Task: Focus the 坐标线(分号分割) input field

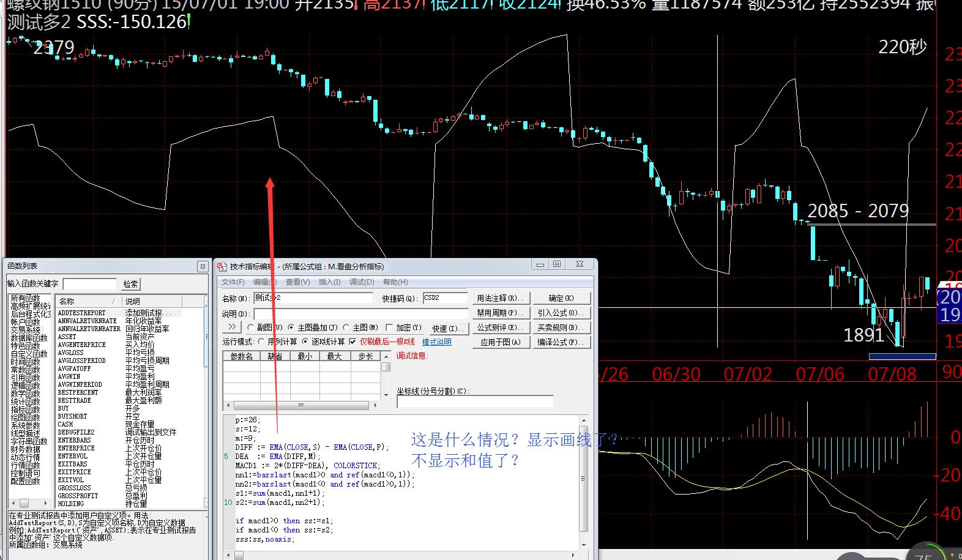Action: (x=475, y=402)
